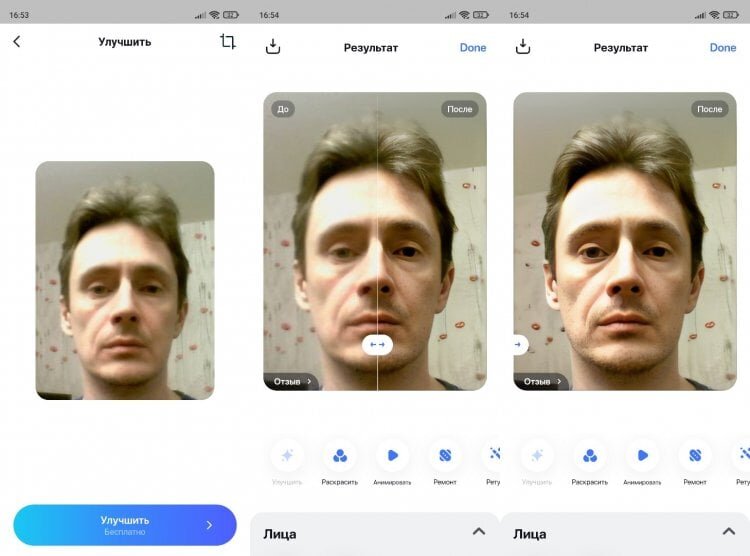The width and height of the screenshot is (750, 556).
Task: Select the Раскрасить tool on the split comparison screen
Action: coord(340,462)
